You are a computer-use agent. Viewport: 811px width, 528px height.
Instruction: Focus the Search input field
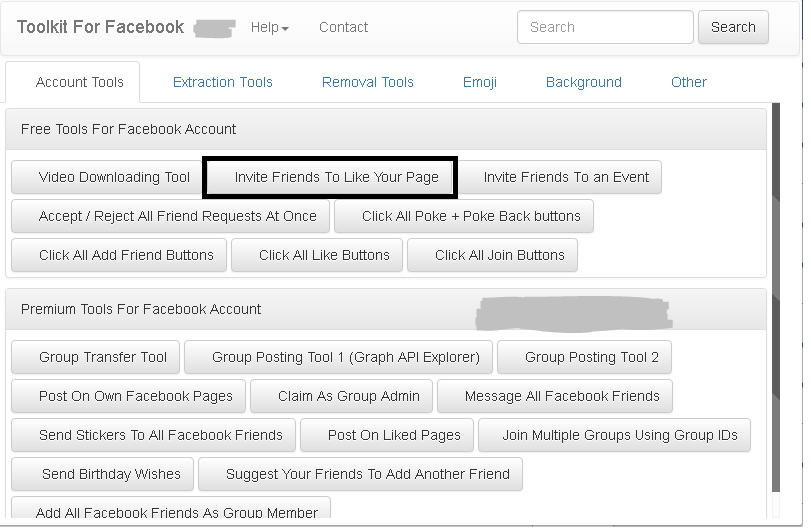coord(605,27)
